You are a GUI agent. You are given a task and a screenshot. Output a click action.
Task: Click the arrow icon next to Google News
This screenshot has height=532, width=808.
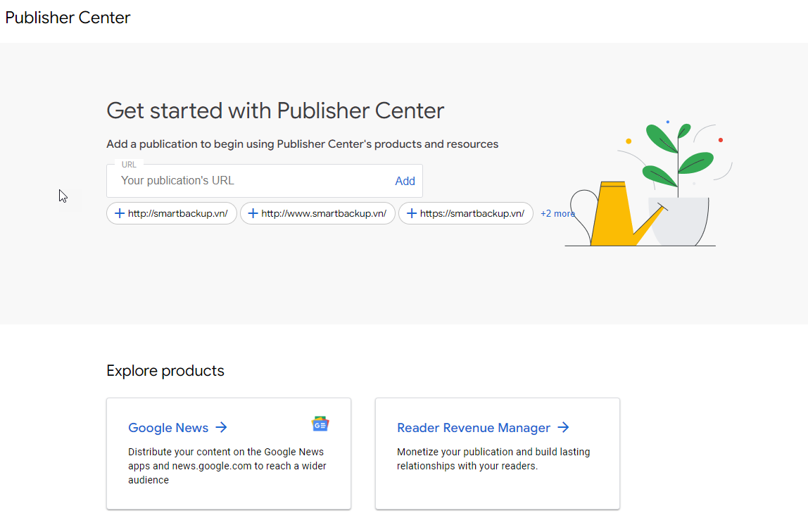222,427
